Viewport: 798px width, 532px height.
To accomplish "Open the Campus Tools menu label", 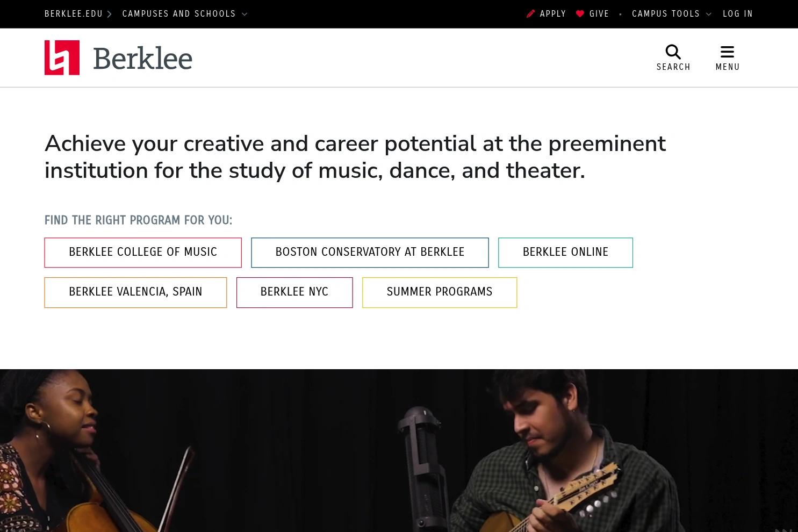I will (x=666, y=14).
